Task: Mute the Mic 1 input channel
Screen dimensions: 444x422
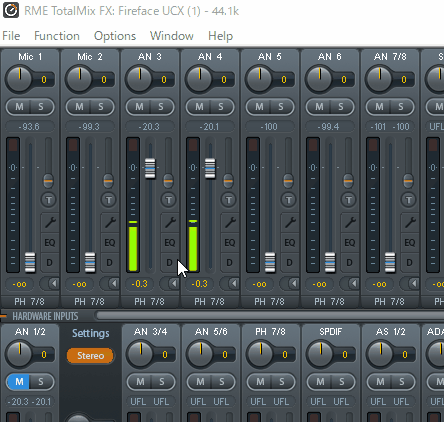Action: pyautogui.click(x=19, y=107)
